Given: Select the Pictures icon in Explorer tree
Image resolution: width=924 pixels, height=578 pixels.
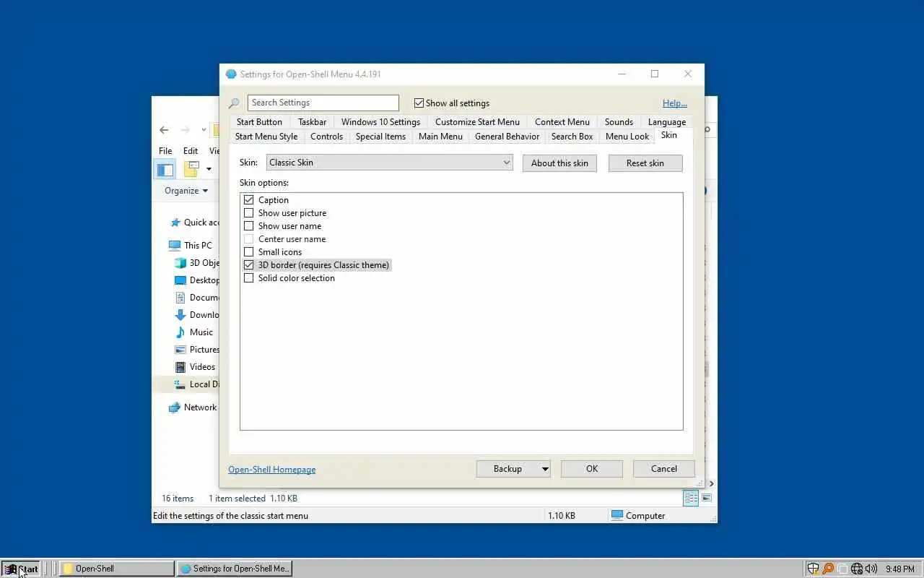Looking at the screenshot, I should click(180, 350).
